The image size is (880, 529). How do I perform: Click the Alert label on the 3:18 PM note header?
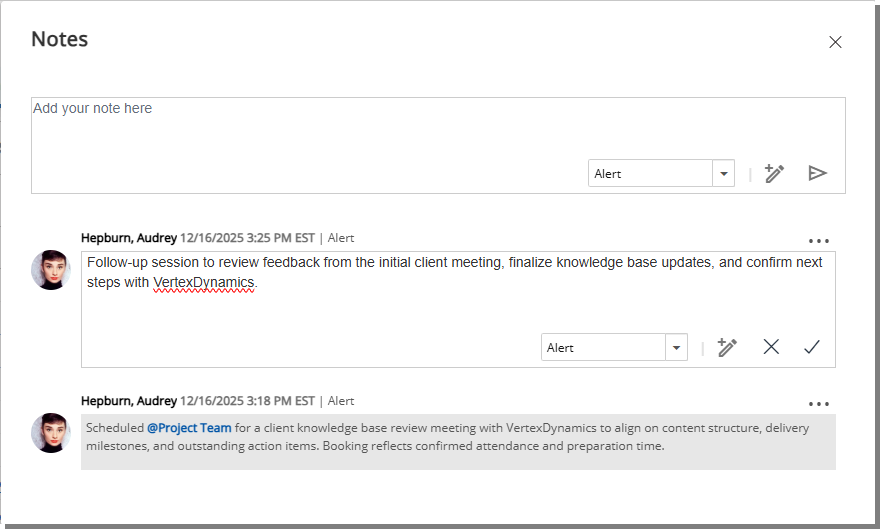(x=341, y=401)
